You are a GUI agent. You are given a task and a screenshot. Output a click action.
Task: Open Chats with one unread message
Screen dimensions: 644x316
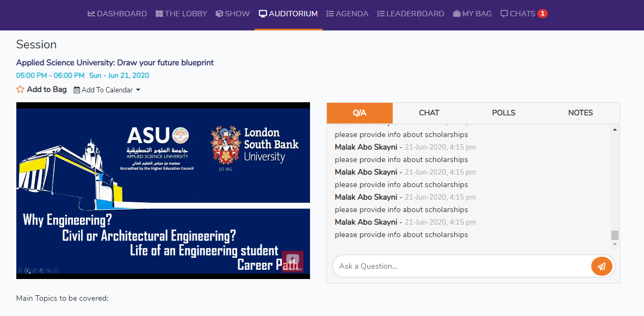click(x=524, y=14)
